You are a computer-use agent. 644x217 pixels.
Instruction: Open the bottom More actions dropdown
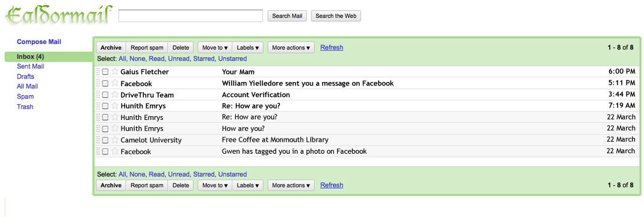(291, 186)
